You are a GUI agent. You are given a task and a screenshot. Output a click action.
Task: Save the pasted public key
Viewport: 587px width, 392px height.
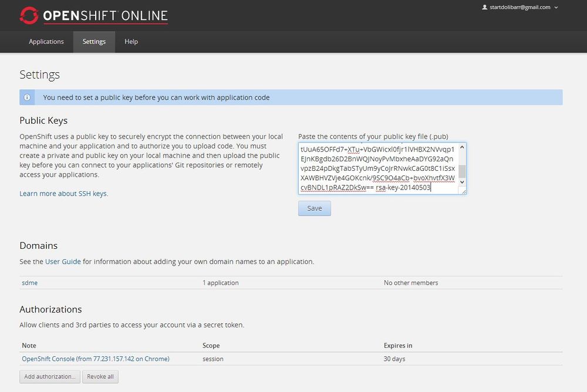point(314,208)
